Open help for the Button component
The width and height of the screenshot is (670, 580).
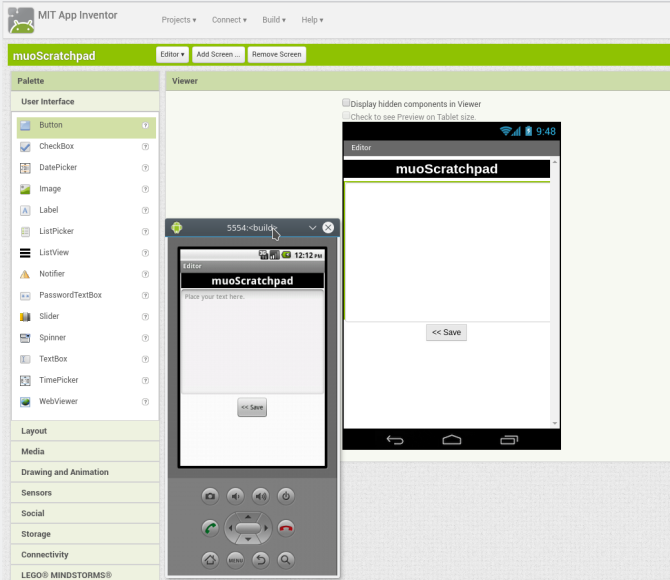click(145, 125)
